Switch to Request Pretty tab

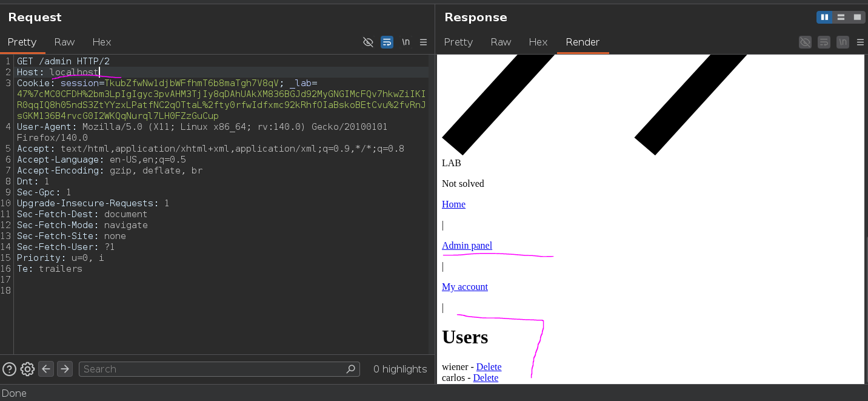22,42
